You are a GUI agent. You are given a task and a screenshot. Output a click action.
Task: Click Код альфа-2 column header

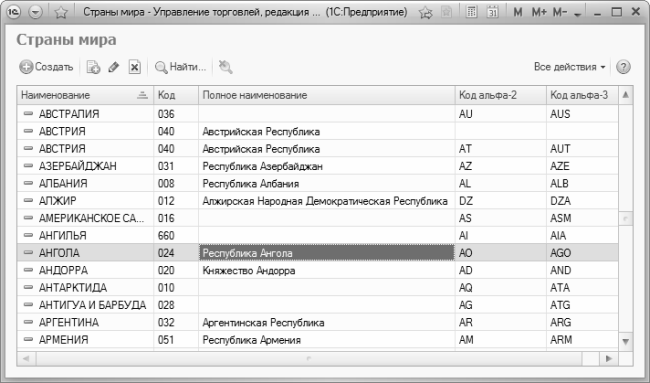pyautogui.click(x=501, y=95)
